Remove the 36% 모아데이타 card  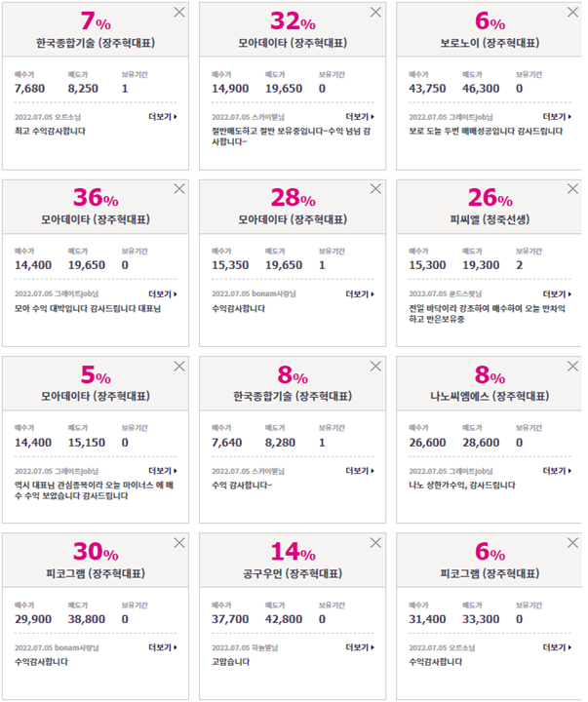179,188
